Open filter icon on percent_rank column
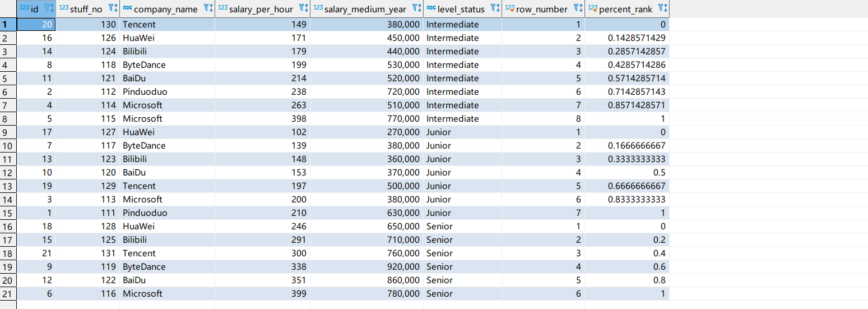 tap(660, 8)
